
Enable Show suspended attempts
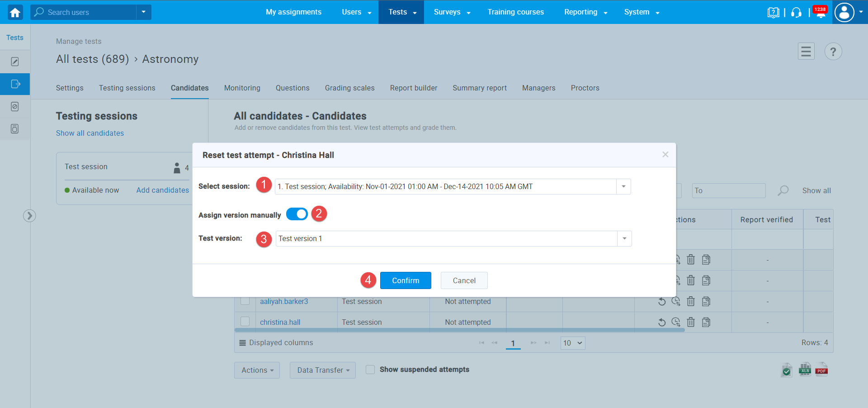pyautogui.click(x=370, y=370)
